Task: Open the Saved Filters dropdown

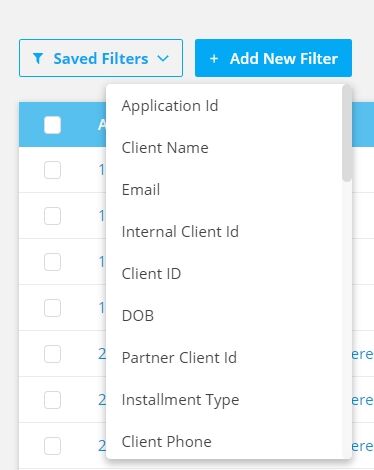Action: (x=101, y=58)
